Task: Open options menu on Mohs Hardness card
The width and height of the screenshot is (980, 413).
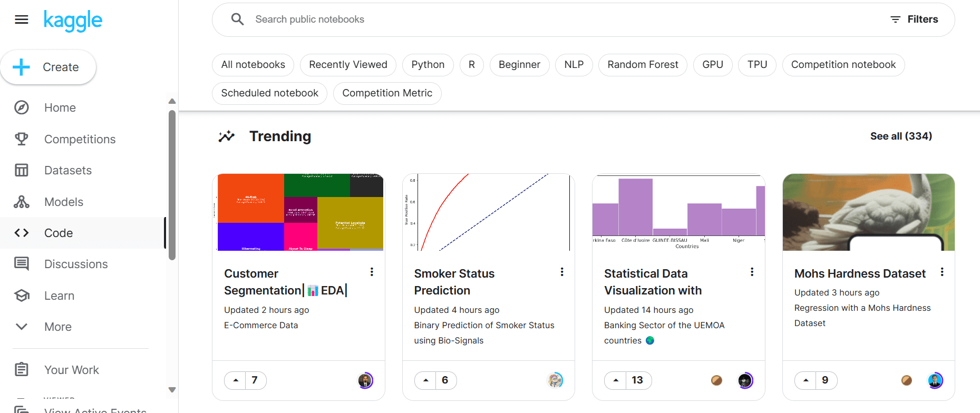Action: click(x=942, y=272)
